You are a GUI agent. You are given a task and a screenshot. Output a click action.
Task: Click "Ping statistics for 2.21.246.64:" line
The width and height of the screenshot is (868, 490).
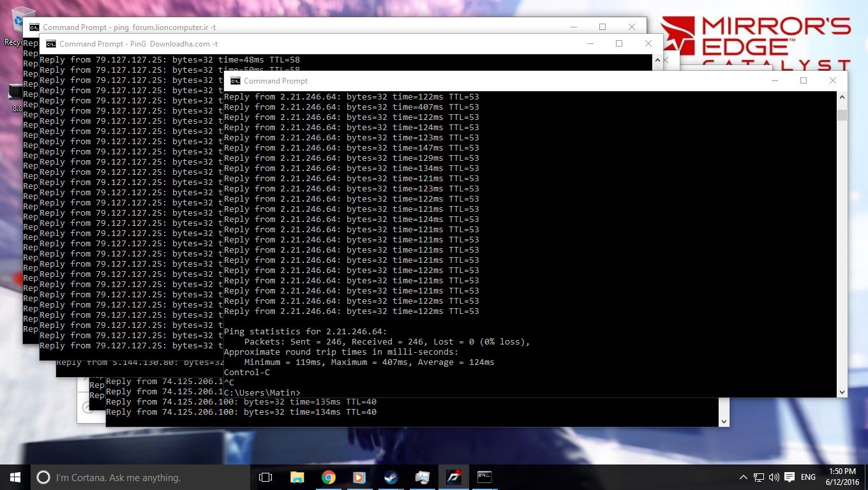coord(306,332)
